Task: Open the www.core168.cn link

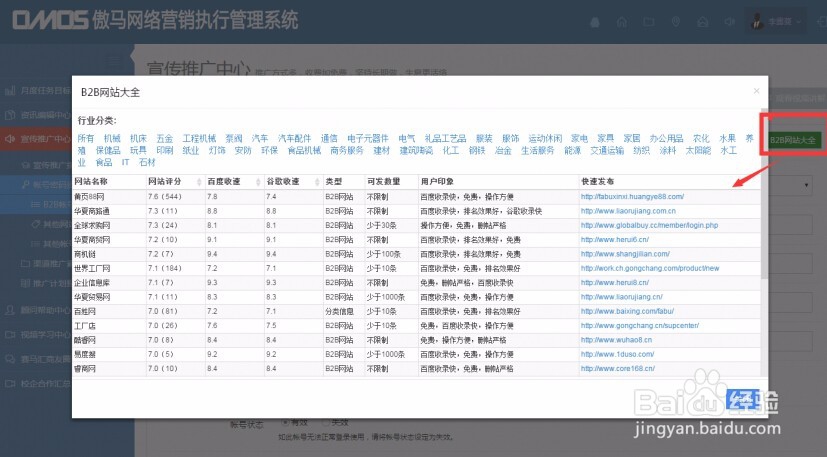Action: (618, 368)
